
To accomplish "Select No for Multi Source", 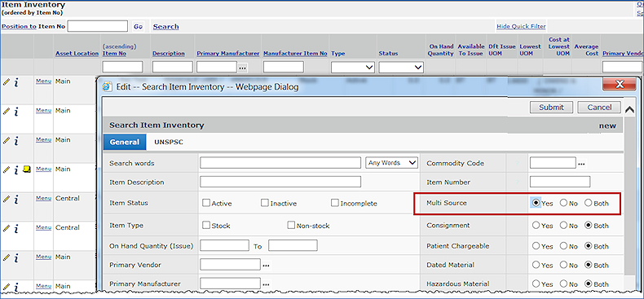I will 563,203.
